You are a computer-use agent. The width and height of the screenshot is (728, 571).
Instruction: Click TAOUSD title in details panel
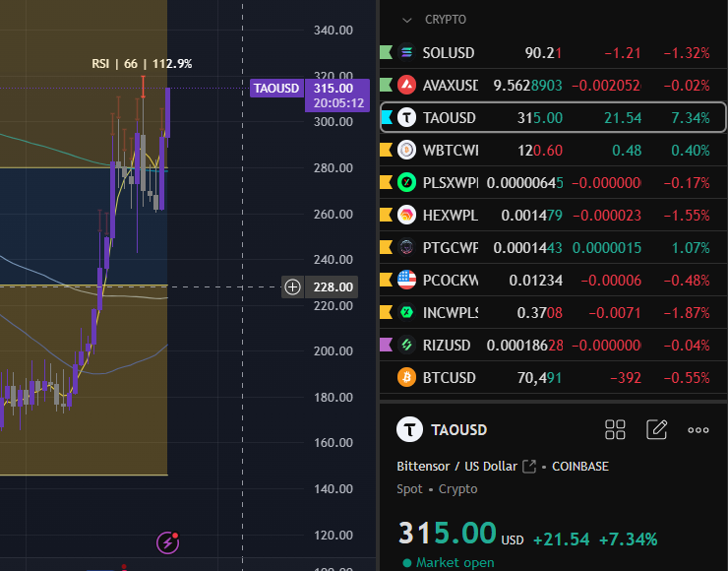tap(458, 430)
